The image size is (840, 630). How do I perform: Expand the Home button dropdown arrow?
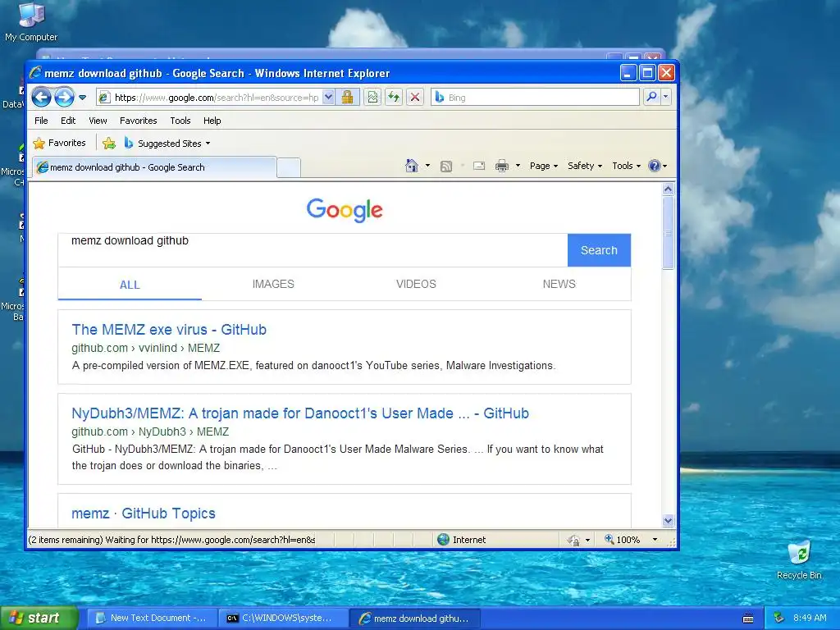pos(427,166)
